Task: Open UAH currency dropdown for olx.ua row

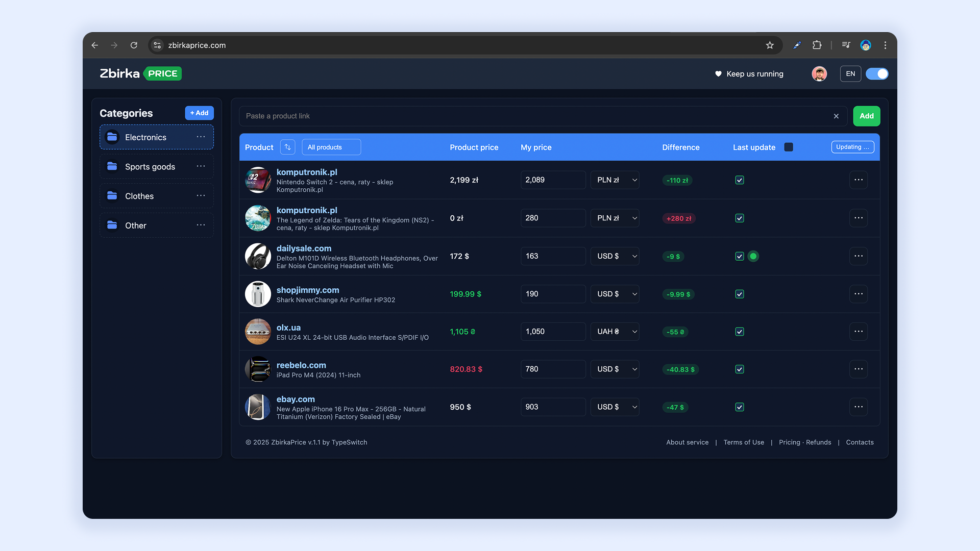Action: 615,332
